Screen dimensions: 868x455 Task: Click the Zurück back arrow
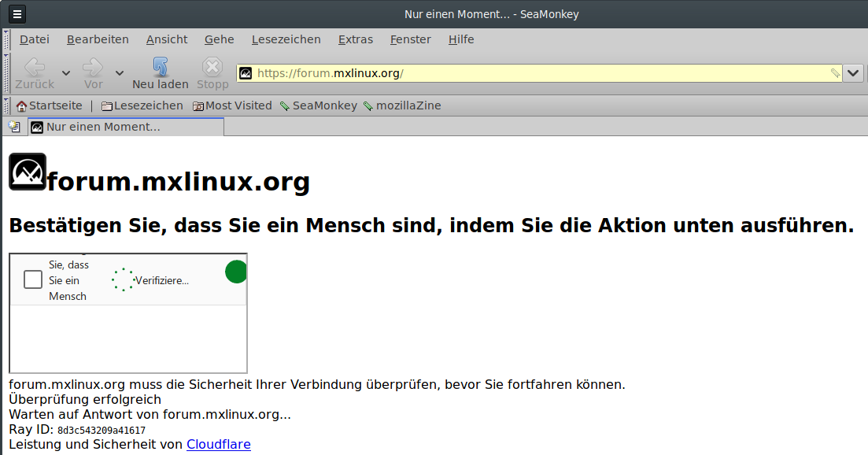35,67
